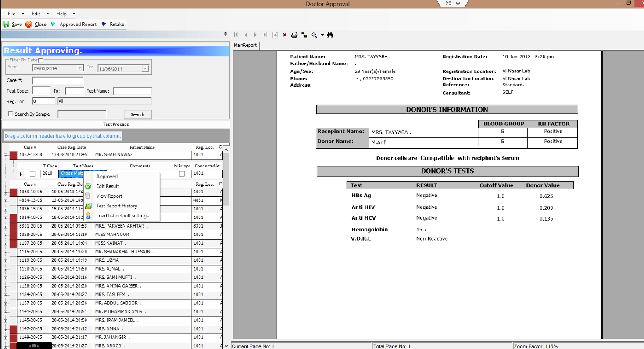Open the Search/binoculars icon in report toolbar
Viewport: 644px width, 349px height.
pyautogui.click(x=330, y=35)
